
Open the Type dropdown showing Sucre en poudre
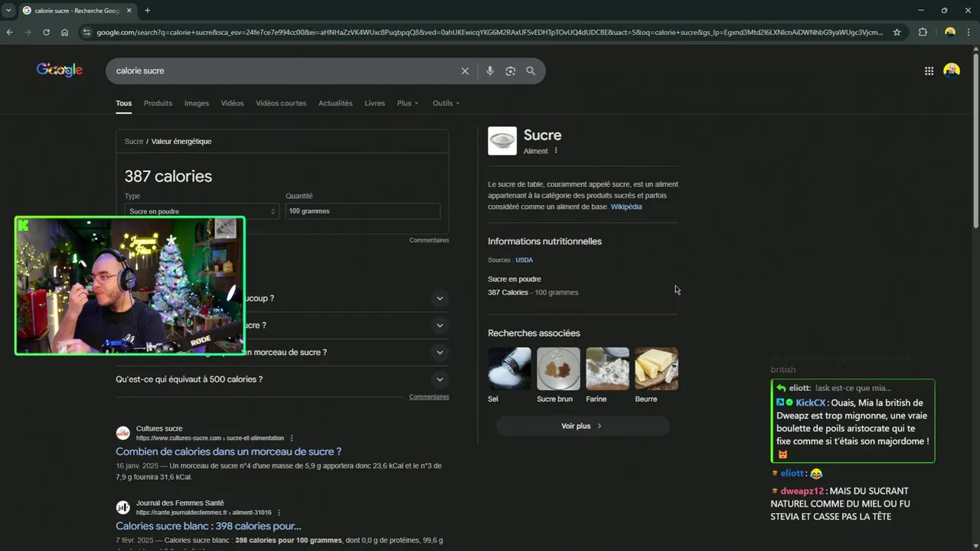(201, 211)
